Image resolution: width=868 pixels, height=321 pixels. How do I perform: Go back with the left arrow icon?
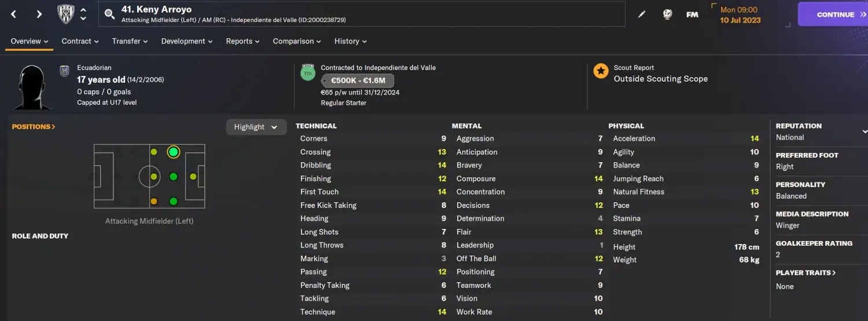[x=14, y=14]
